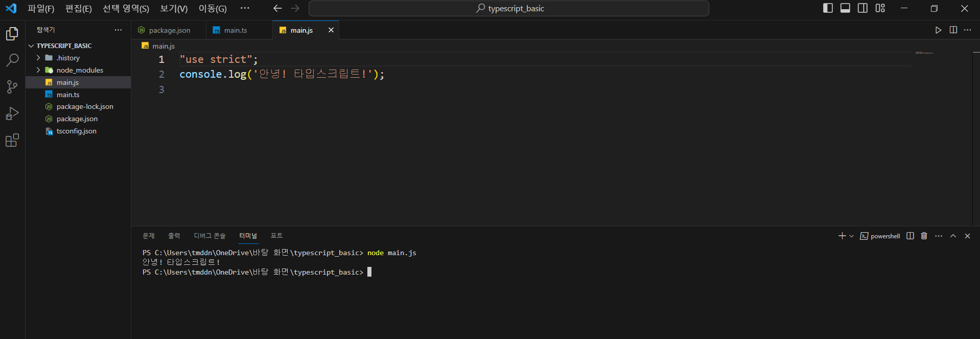Open the Explorer panel more actions menu

pos(119,30)
